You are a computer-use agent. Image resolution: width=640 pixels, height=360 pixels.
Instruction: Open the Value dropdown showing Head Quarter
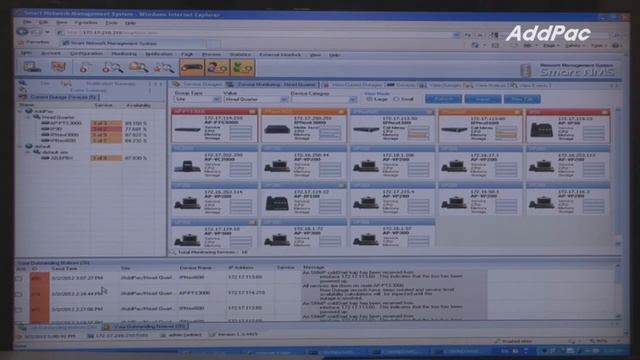coord(255,99)
